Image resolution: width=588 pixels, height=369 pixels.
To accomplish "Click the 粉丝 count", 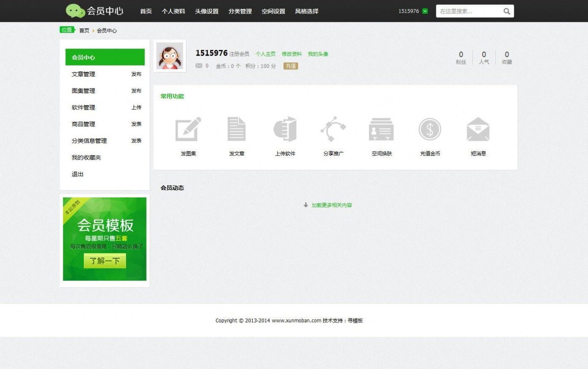I will 461,57.
